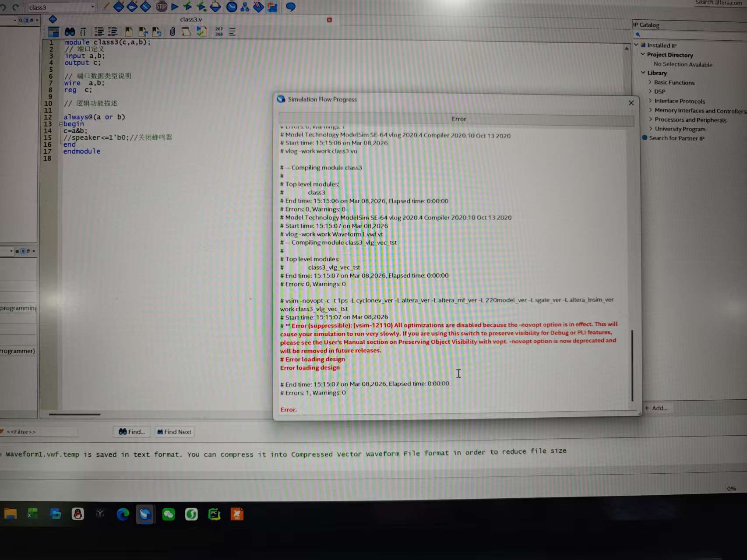Click the 'endmodule' code line
747x560 pixels.
click(x=81, y=151)
